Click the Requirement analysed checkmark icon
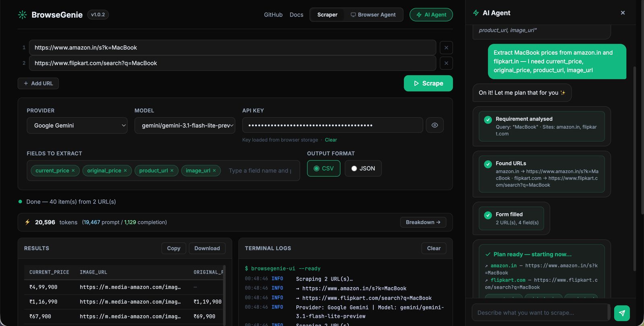 tap(488, 120)
